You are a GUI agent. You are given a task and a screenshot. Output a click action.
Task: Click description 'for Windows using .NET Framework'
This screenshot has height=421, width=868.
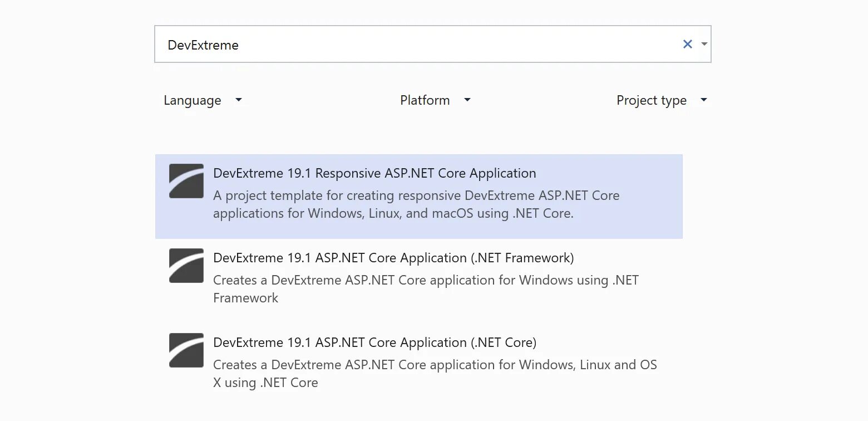[426, 289]
